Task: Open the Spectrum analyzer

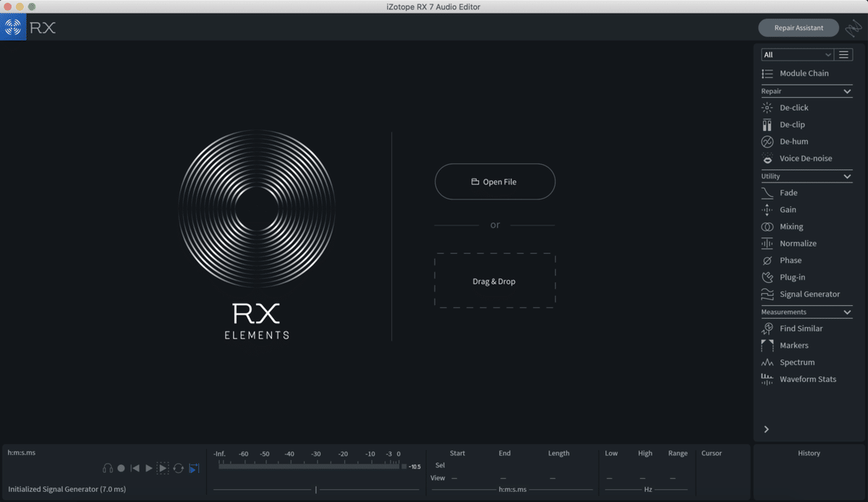Action: tap(796, 362)
